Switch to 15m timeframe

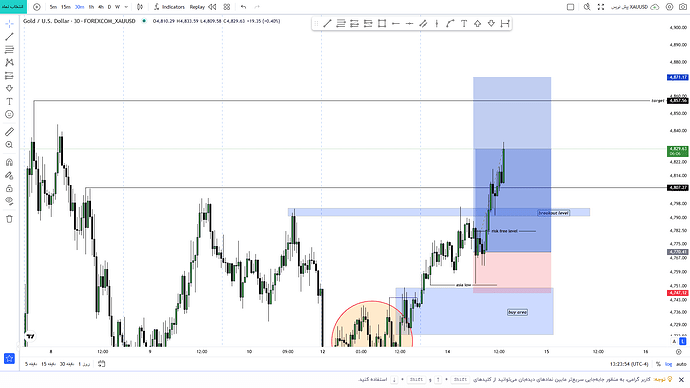tap(66, 7)
